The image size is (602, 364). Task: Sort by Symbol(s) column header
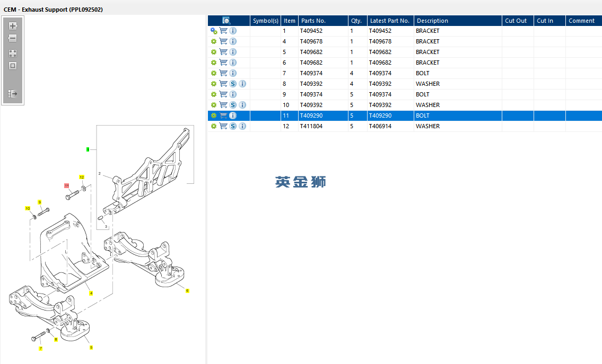[x=266, y=21]
